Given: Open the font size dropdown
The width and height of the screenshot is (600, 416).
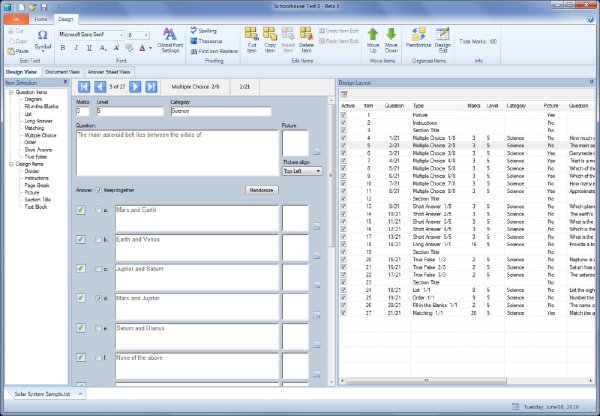Looking at the screenshot, I should pyautogui.click(x=146, y=35).
